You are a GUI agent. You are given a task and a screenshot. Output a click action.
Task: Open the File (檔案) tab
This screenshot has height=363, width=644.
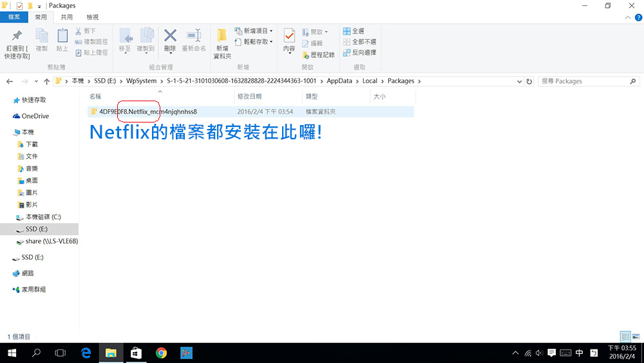(14, 17)
